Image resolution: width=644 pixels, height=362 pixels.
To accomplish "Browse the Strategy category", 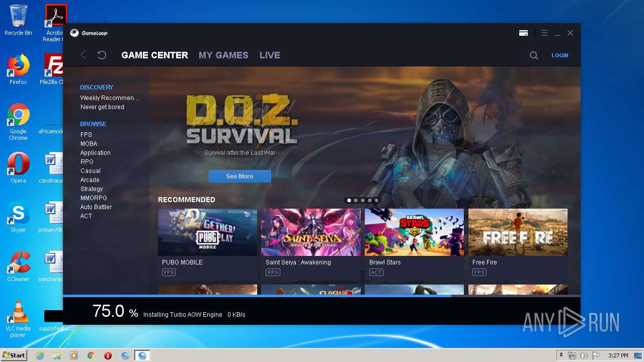I will tap(92, 189).
